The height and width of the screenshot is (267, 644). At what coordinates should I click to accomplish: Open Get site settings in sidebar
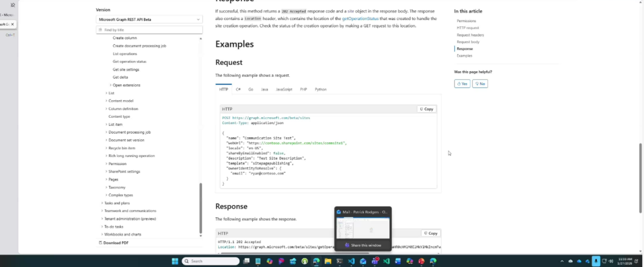point(126,69)
